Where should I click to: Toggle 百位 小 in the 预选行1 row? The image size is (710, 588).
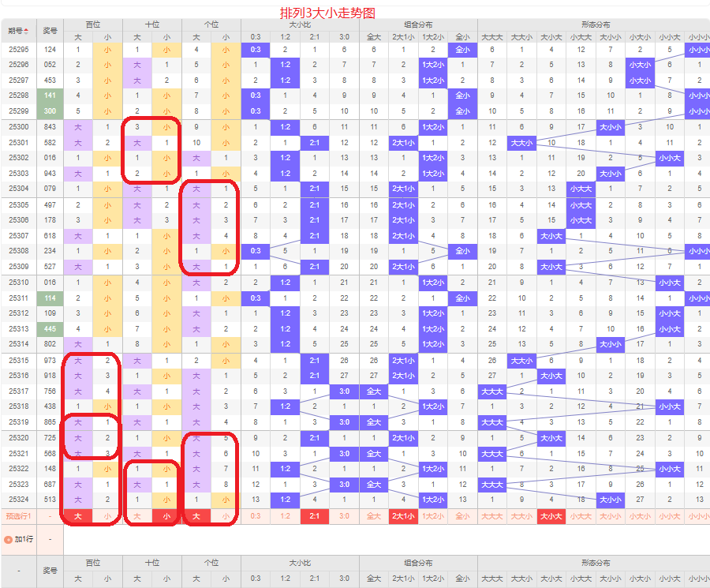(107, 516)
